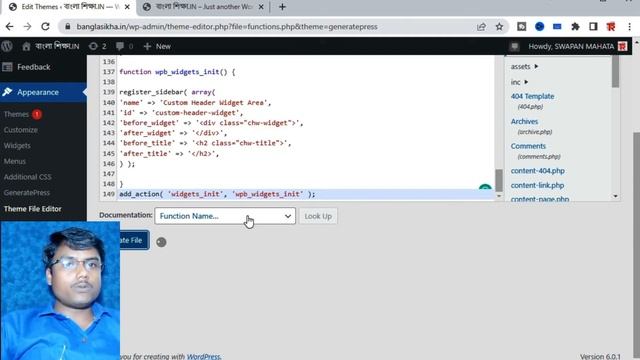Click line 142 before_widget code
This screenshot has width=640, height=360.
click(211, 123)
